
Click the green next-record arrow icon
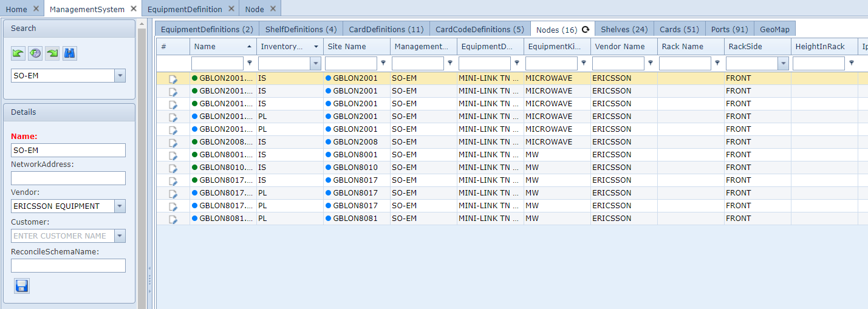pyautogui.click(x=52, y=53)
